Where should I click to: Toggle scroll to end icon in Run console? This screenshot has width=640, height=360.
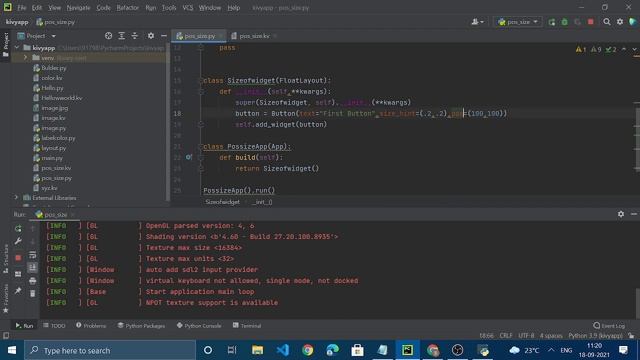tap(33, 268)
